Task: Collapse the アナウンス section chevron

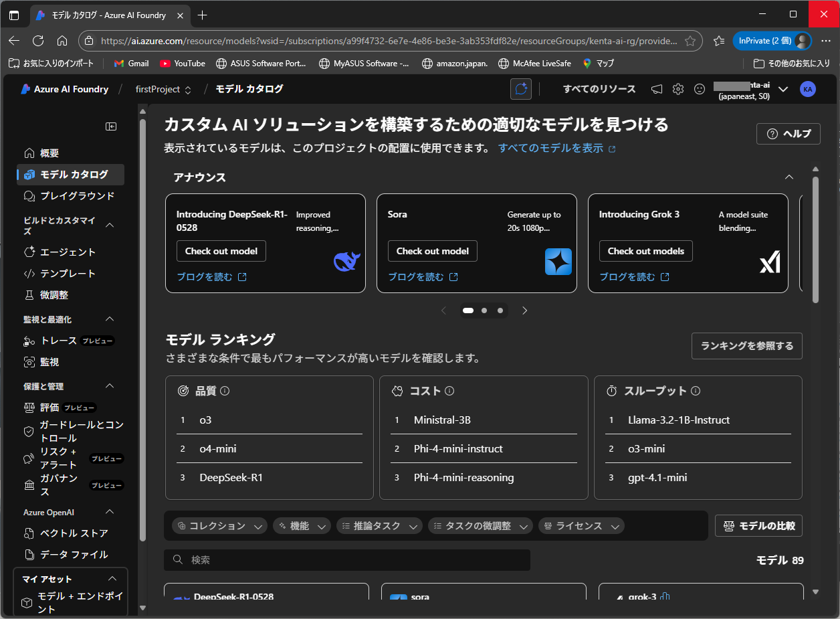Action: click(x=789, y=177)
